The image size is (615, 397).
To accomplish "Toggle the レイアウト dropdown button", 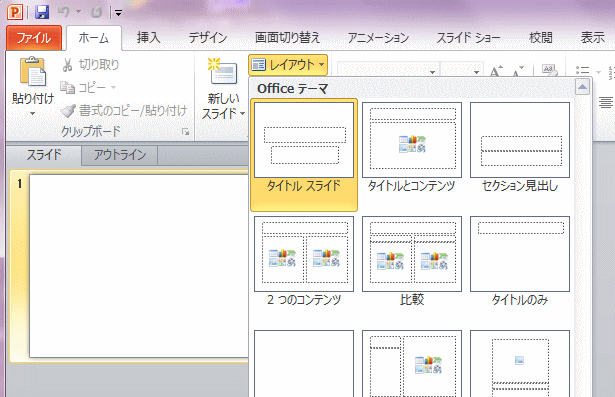I will click(288, 65).
